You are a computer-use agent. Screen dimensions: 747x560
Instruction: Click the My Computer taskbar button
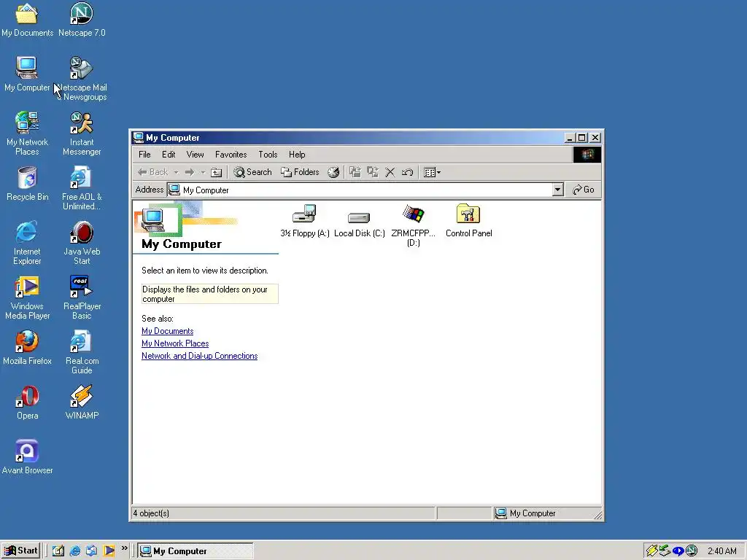196,551
